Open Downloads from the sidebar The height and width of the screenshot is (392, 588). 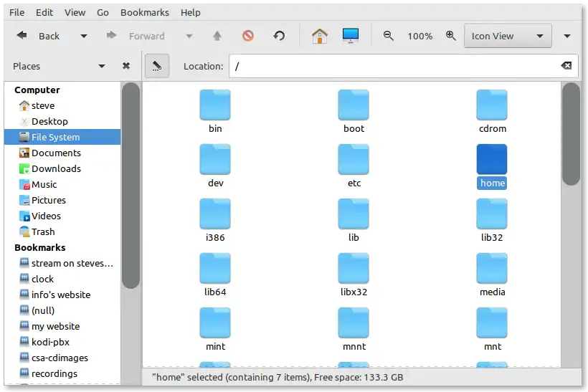(x=62, y=168)
